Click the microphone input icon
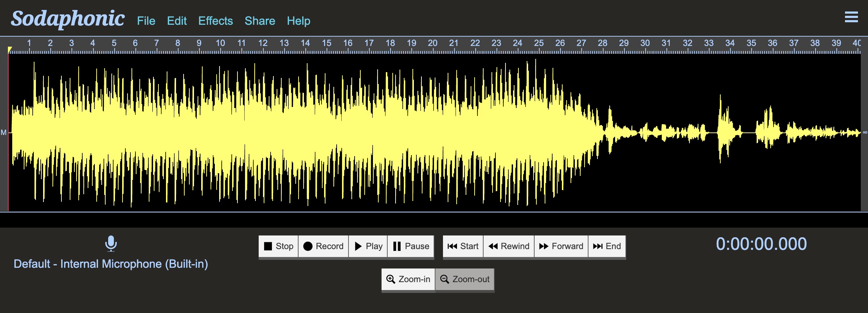 [111, 243]
